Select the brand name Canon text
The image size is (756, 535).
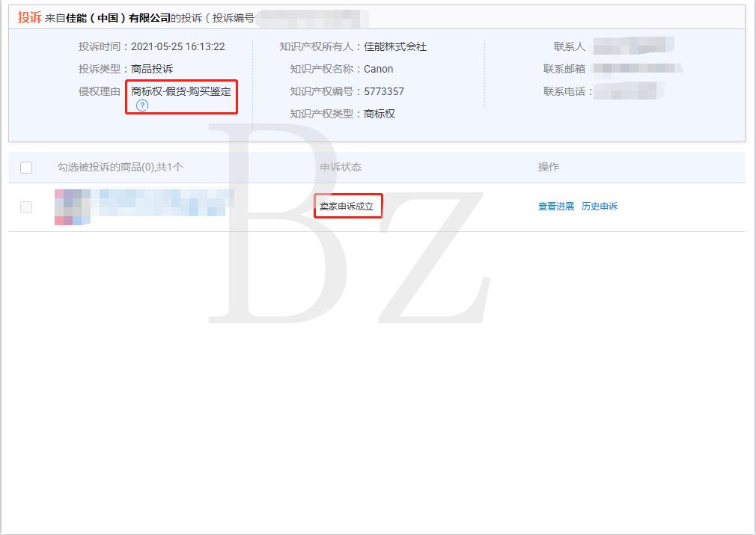coord(379,69)
